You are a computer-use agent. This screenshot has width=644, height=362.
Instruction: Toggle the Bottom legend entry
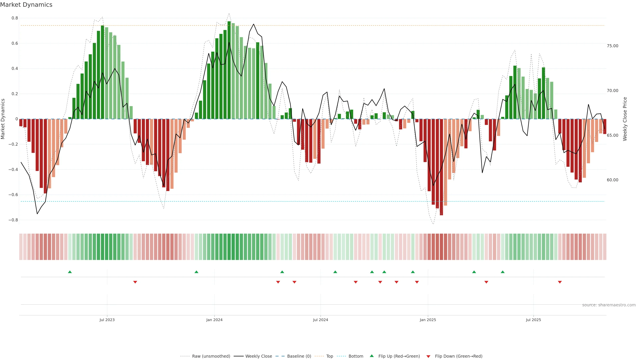356,356
